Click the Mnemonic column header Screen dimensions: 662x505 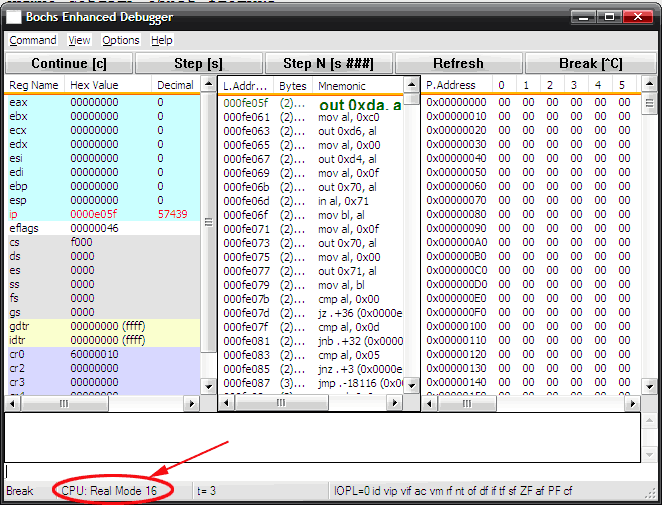pyautogui.click(x=342, y=86)
